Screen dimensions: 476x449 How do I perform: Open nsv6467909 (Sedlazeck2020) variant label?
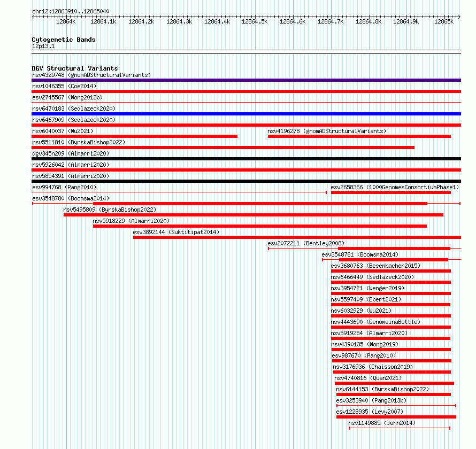click(x=74, y=120)
